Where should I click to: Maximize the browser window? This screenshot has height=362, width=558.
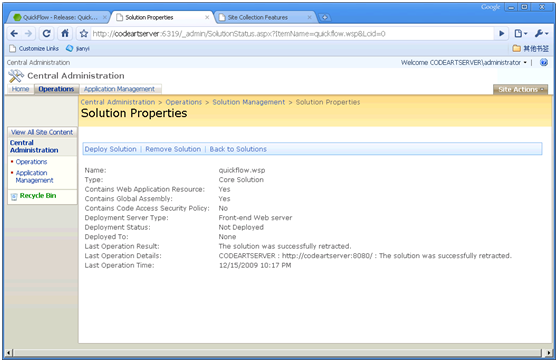point(524,7)
